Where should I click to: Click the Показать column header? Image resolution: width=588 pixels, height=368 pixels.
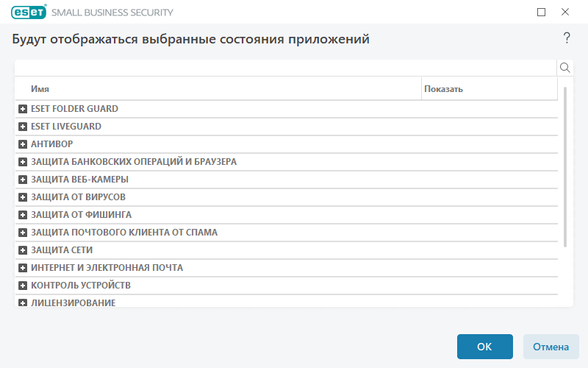(x=443, y=89)
